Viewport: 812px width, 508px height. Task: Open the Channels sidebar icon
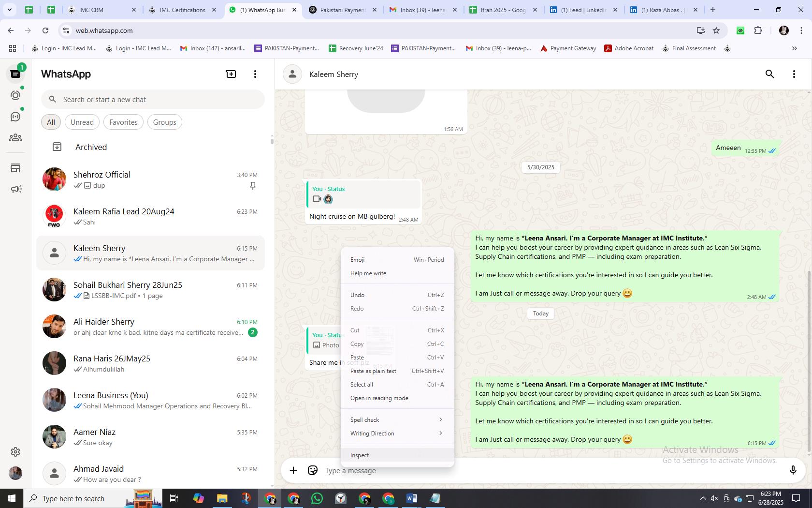tap(15, 117)
